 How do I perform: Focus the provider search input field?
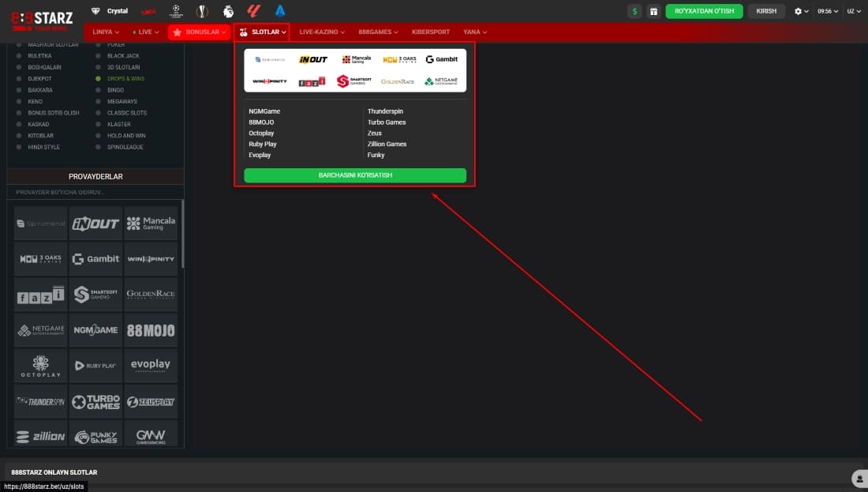click(x=95, y=192)
